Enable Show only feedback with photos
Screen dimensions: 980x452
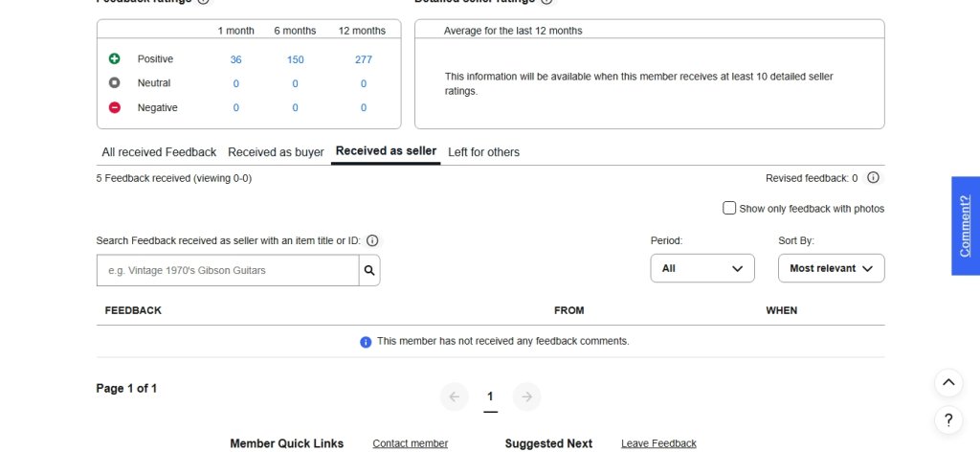click(x=729, y=208)
